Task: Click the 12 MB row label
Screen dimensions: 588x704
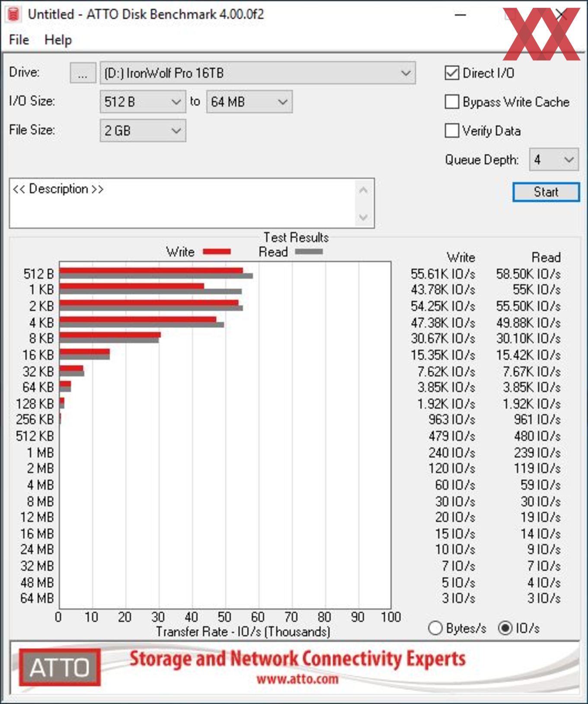Action: coord(37,517)
